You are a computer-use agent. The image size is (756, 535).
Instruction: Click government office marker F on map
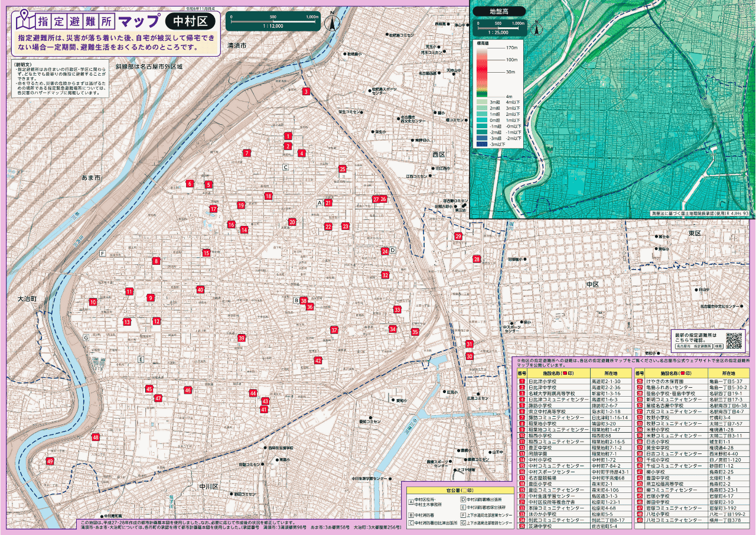[102, 253]
